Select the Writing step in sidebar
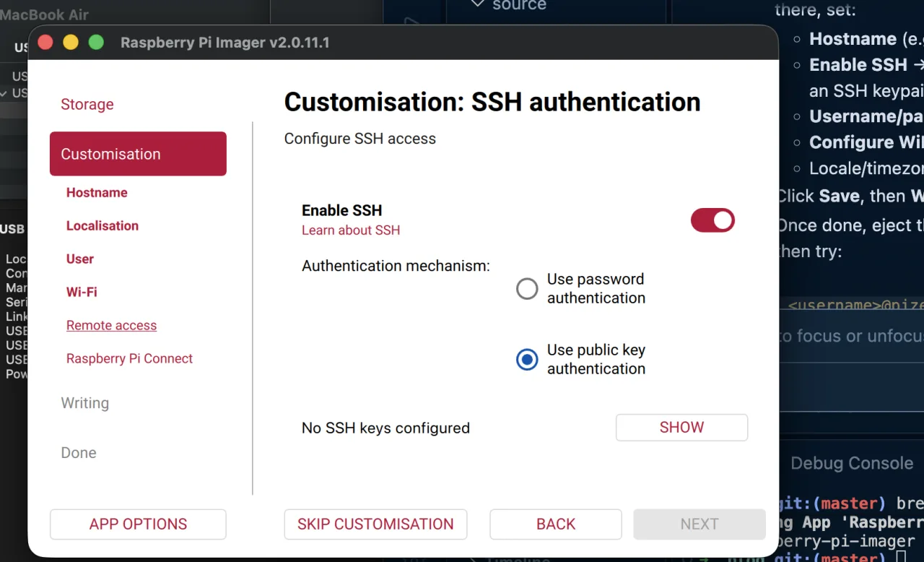 tap(85, 403)
